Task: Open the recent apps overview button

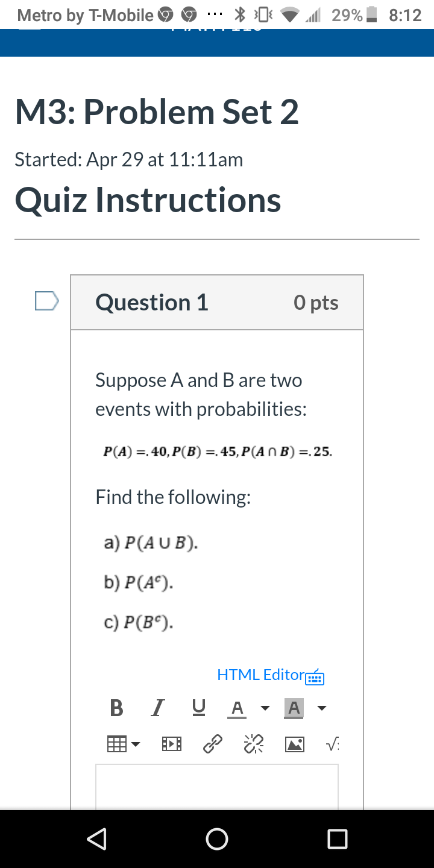Action: (338, 838)
